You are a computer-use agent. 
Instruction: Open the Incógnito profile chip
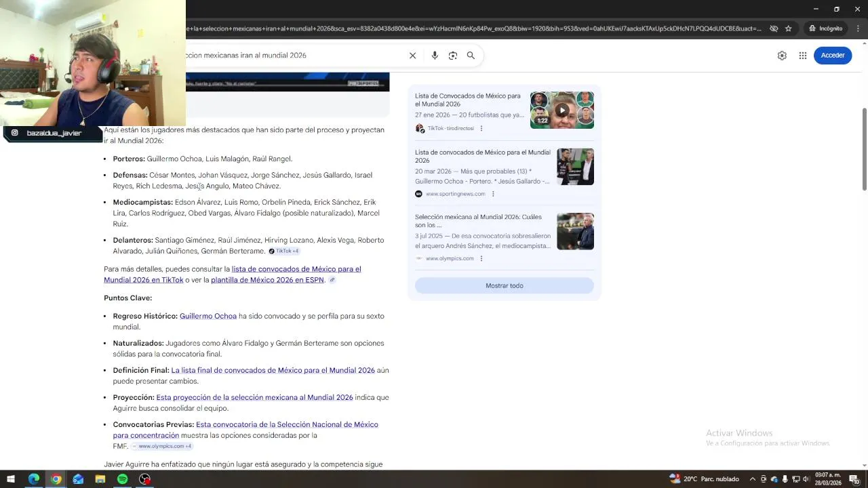(825, 28)
